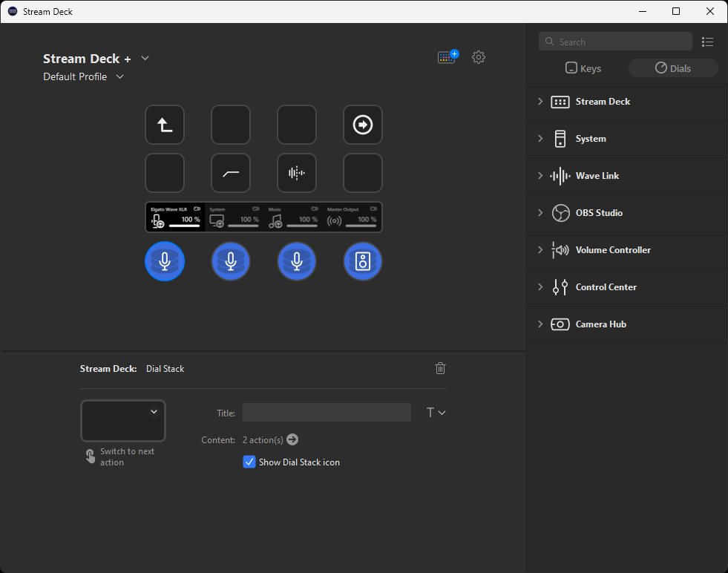Delete the Dial Stack with trash icon
728x573 pixels.
(x=440, y=368)
